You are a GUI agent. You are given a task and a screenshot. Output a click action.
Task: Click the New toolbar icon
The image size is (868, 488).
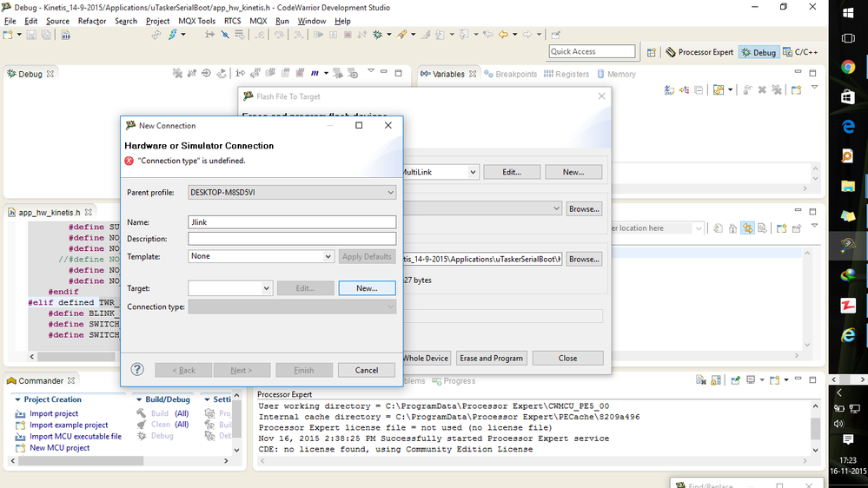click(x=8, y=35)
